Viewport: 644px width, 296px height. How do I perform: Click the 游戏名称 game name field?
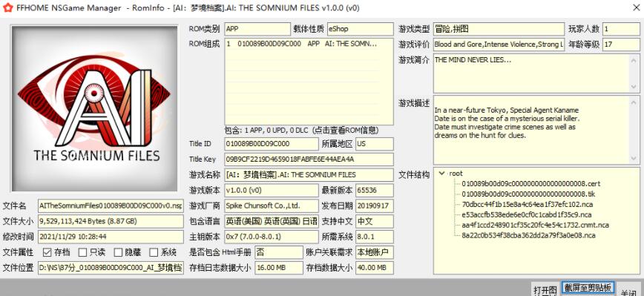point(309,174)
